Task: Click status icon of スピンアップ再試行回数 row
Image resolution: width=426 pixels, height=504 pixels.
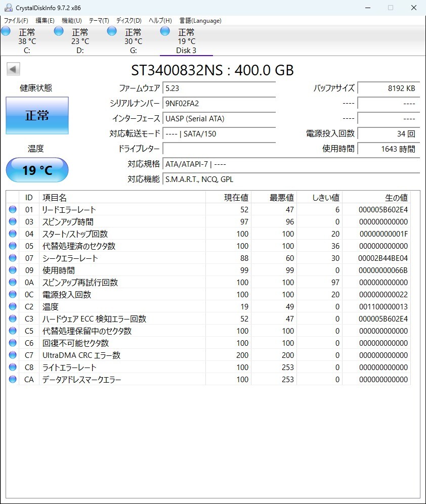Action: click(13, 282)
